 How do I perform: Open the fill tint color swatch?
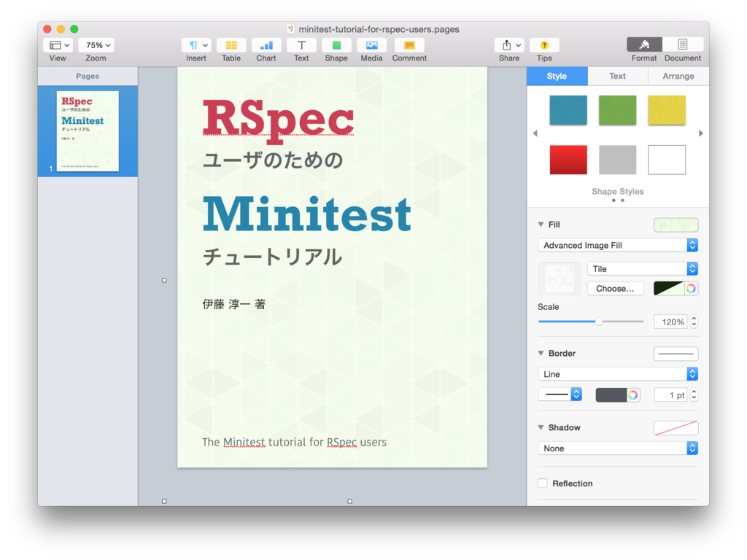point(669,289)
